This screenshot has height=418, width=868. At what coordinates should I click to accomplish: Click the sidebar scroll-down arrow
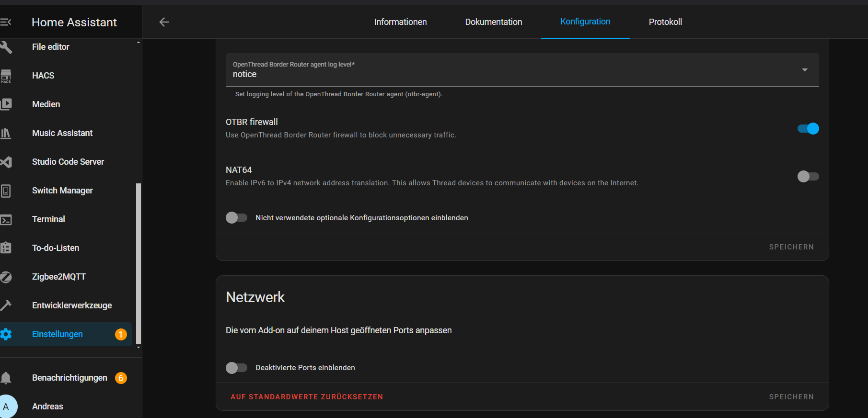tap(139, 348)
